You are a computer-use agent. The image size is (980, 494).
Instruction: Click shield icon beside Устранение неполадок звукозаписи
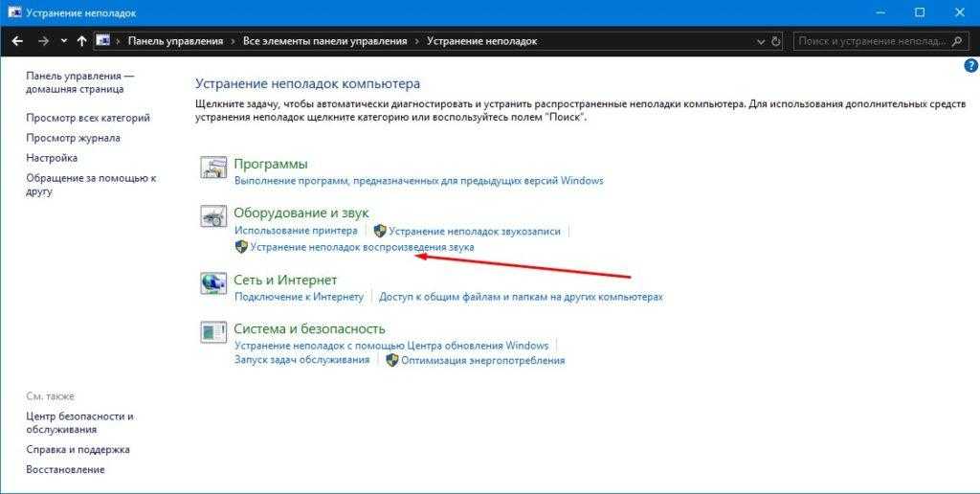pyautogui.click(x=380, y=231)
